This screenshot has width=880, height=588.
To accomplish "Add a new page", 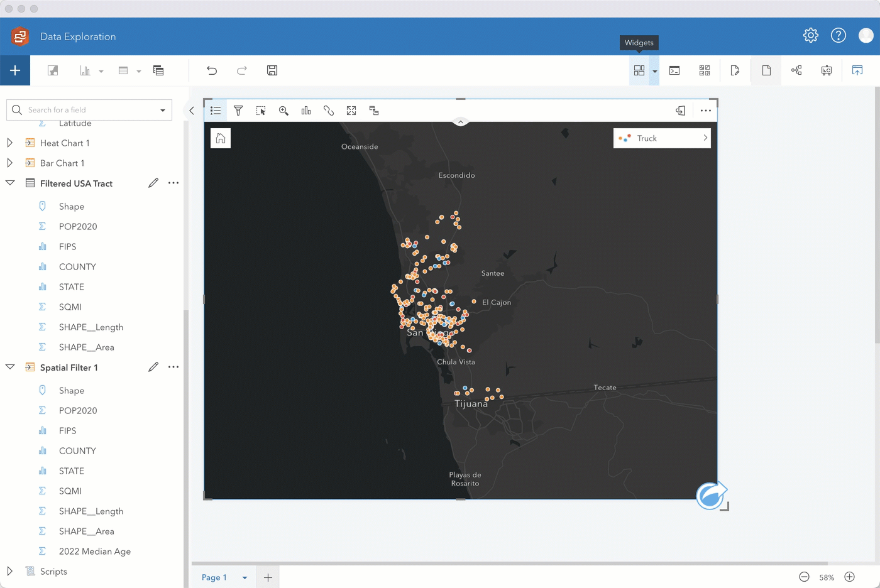I will pos(268,577).
